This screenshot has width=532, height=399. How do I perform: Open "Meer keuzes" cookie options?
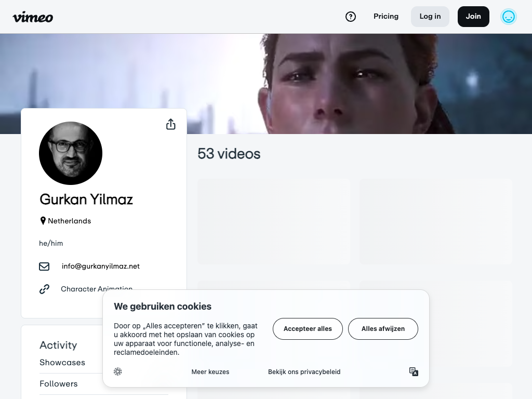click(210, 372)
